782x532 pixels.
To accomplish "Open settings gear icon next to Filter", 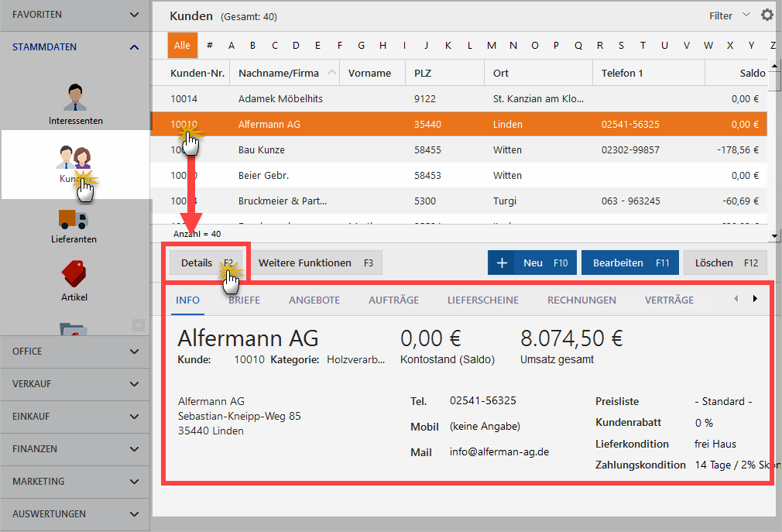I will click(767, 15).
